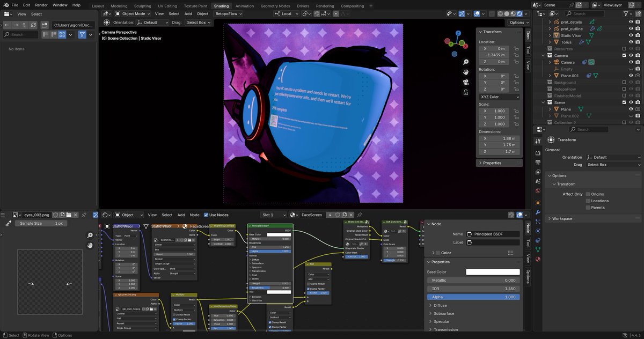Create new folder in file browser
This screenshot has width=644, height=339.
pos(45,25)
